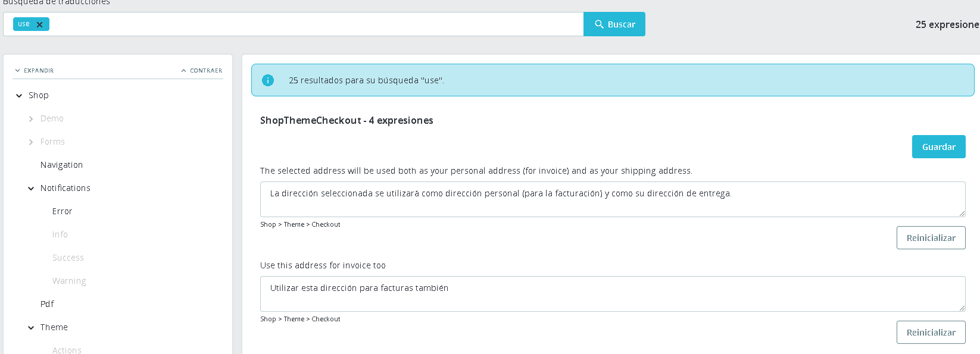Reset the 'Use this address' translation

[931, 333]
